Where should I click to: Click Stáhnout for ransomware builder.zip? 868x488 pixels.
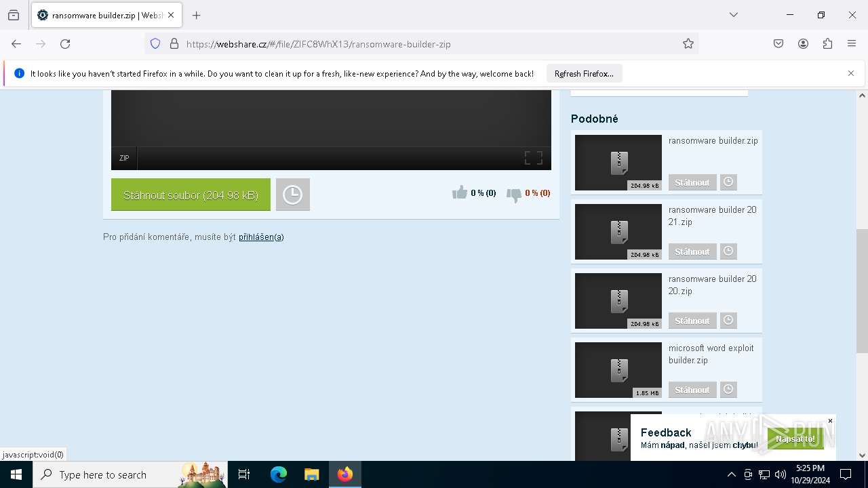pyautogui.click(x=692, y=182)
